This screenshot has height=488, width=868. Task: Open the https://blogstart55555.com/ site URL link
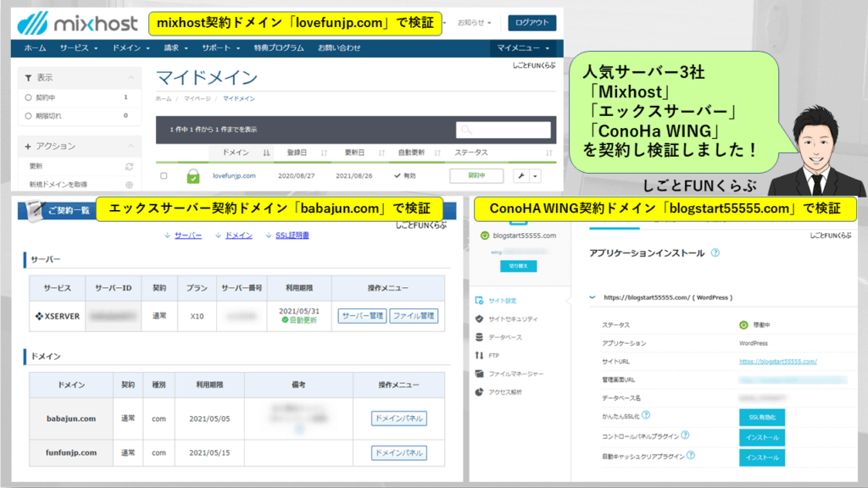pos(778,361)
